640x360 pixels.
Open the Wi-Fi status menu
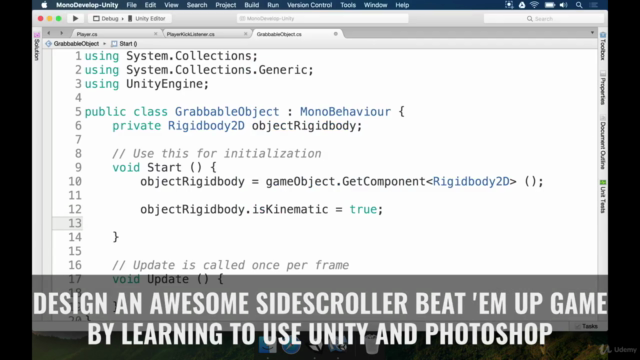(x=534, y=5)
